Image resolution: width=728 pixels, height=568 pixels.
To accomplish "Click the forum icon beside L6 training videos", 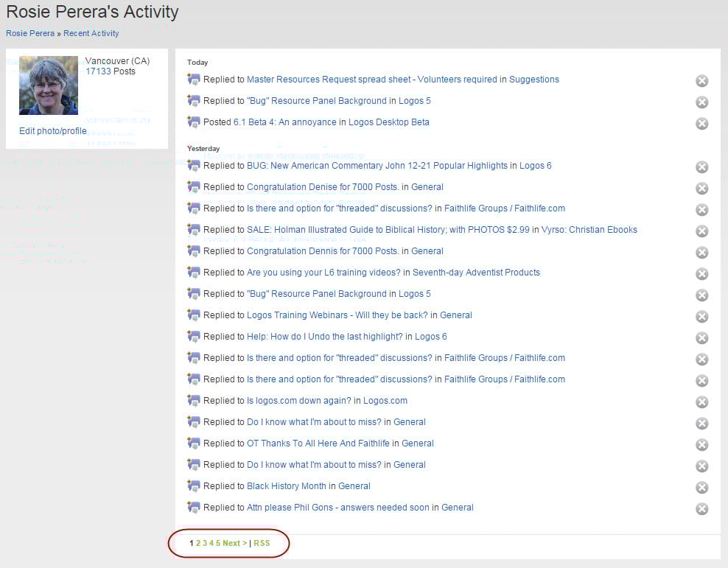I will 194,273.
